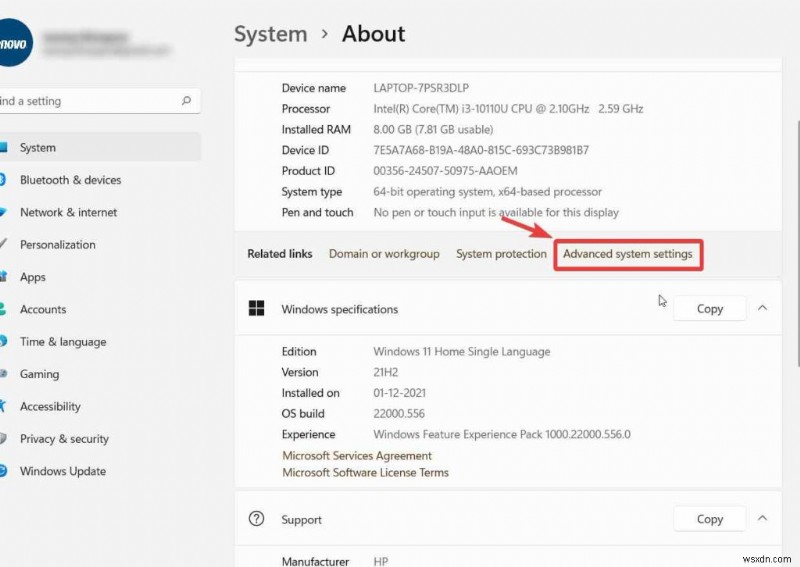Copy the Windows specifications
800x567 pixels.
click(x=710, y=309)
